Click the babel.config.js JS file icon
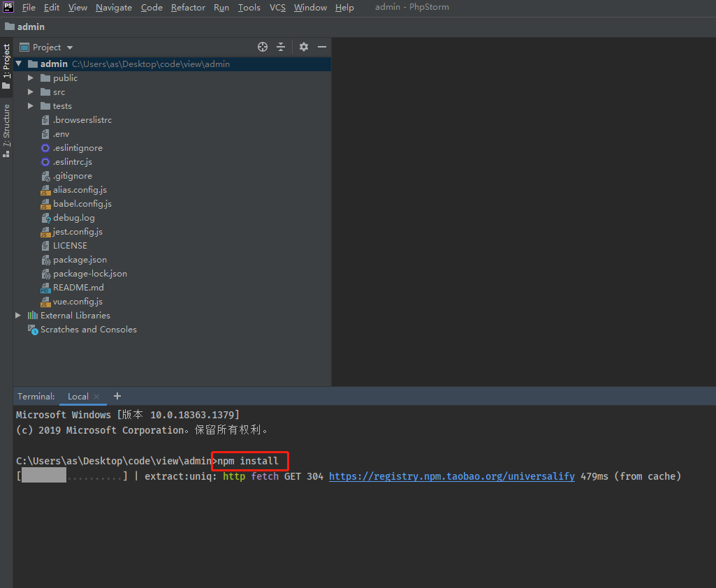 [45, 204]
